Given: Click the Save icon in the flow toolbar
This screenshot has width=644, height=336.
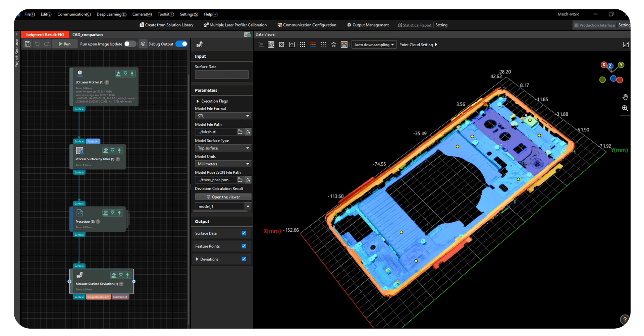Looking at the screenshot, I should [28, 44].
